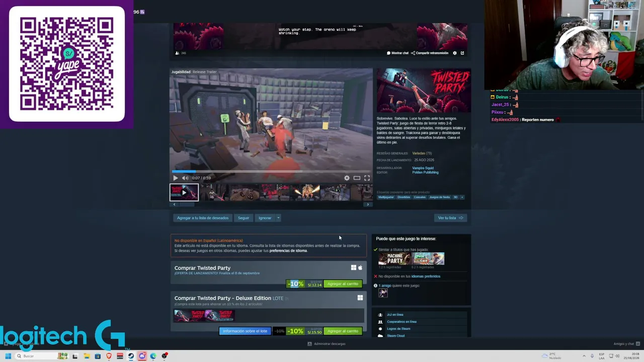The width and height of the screenshot is (644, 362).
Task: Select the Multijugador tag
Action: [x=386, y=197]
